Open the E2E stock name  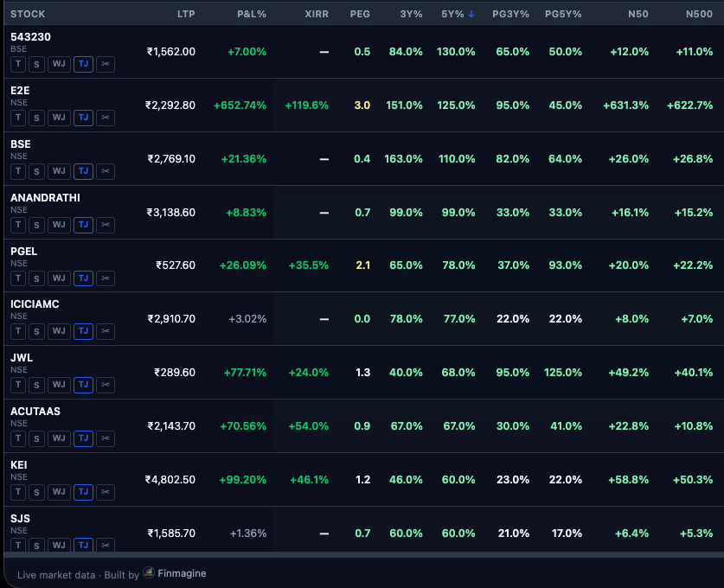(21, 91)
